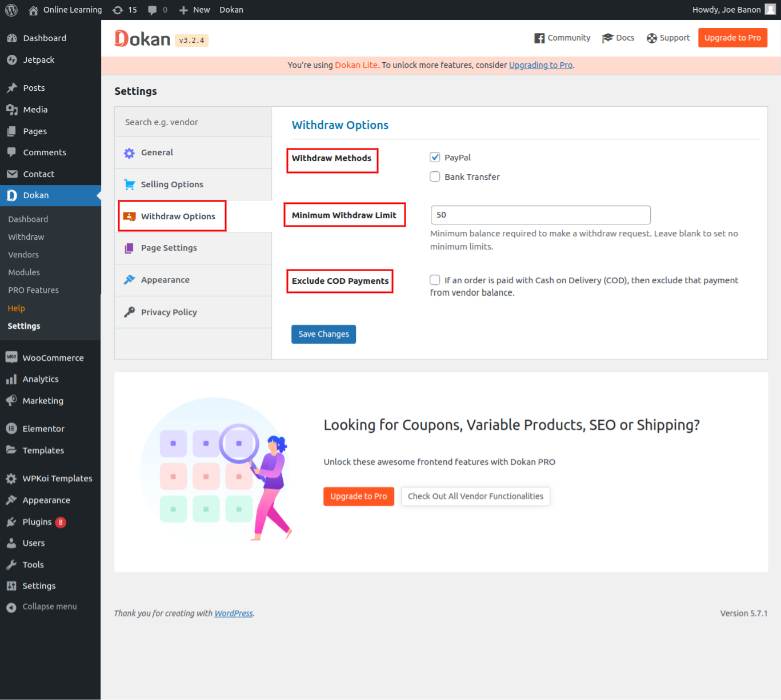Click the Plugins plug icon
781x700 pixels.
[11, 522]
